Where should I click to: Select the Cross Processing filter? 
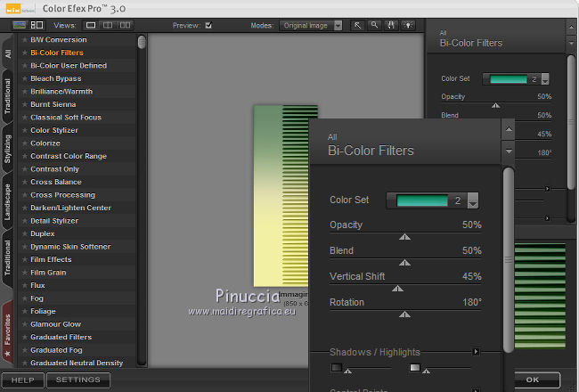click(x=62, y=195)
